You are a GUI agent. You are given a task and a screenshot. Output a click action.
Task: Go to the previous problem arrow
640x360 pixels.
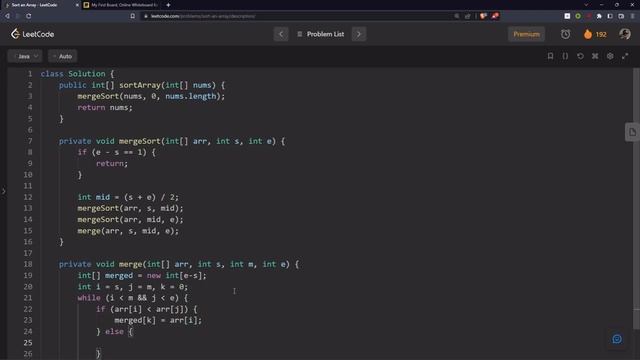click(x=281, y=34)
